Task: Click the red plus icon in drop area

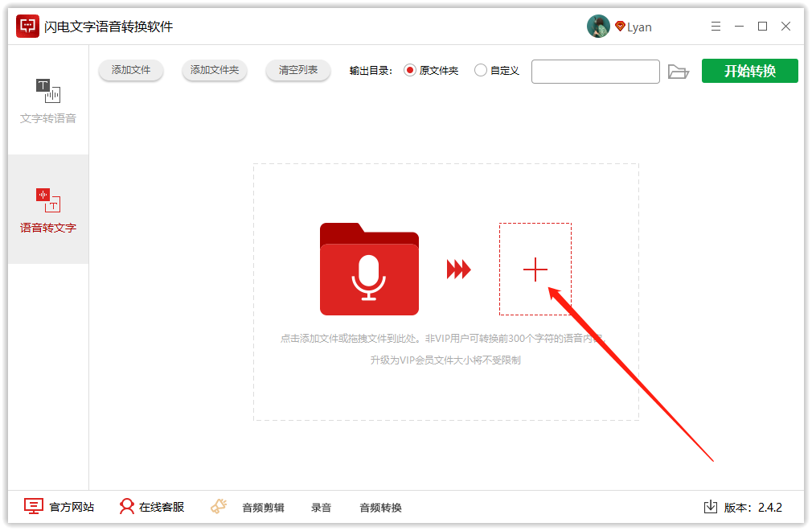Action: pos(535,270)
